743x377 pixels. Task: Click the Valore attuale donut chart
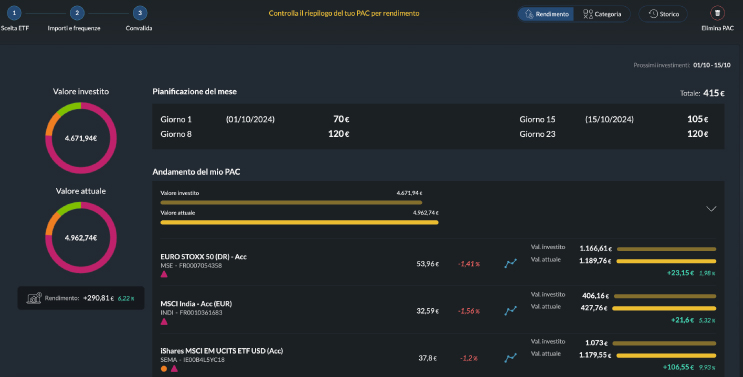pos(81,237)
